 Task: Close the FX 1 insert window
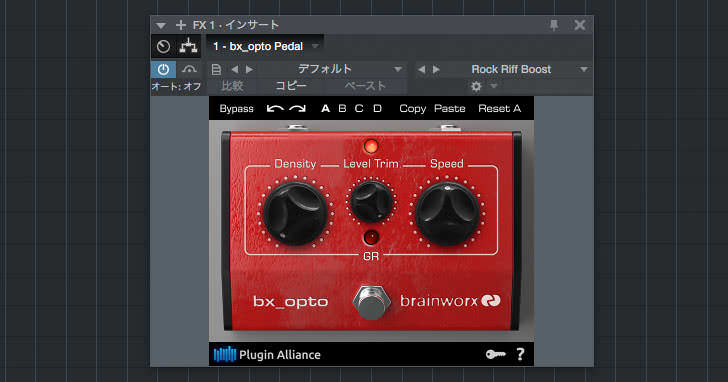click(x=579, y=25)
